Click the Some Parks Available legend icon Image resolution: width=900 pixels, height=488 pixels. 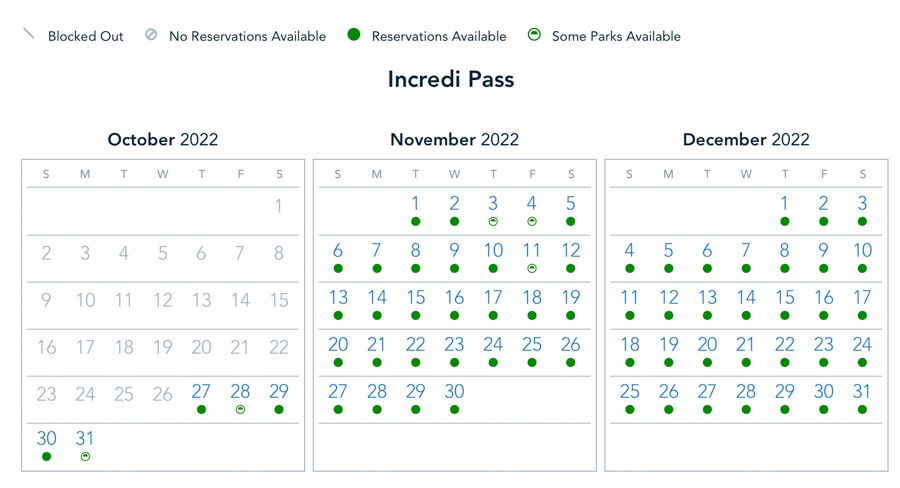click(534, 35)
